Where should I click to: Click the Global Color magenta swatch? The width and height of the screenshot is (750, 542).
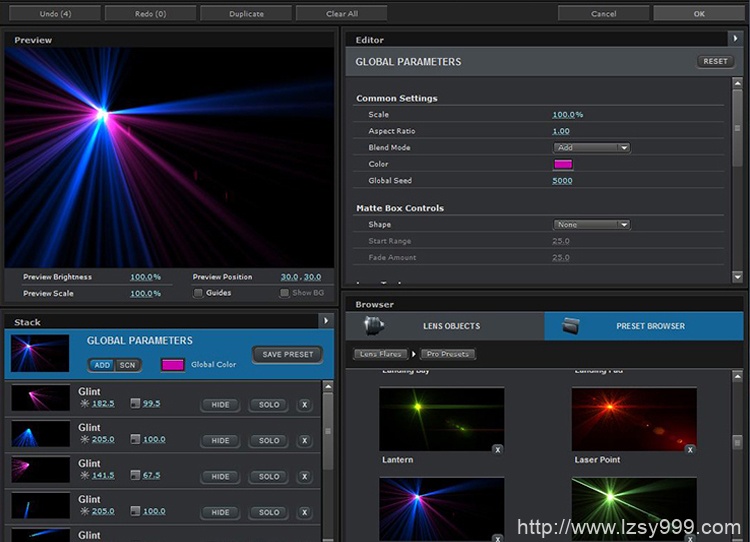pos(172,365)
